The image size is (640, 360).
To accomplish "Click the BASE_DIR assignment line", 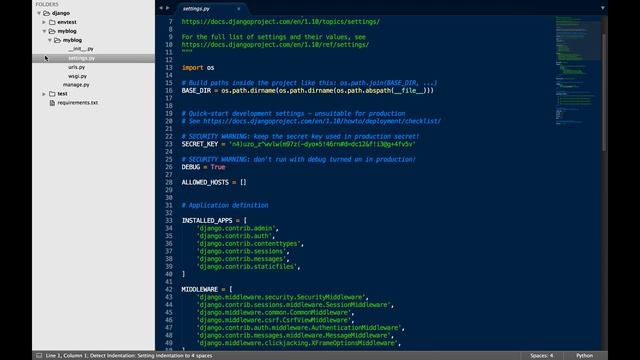I will coord(308,91).
